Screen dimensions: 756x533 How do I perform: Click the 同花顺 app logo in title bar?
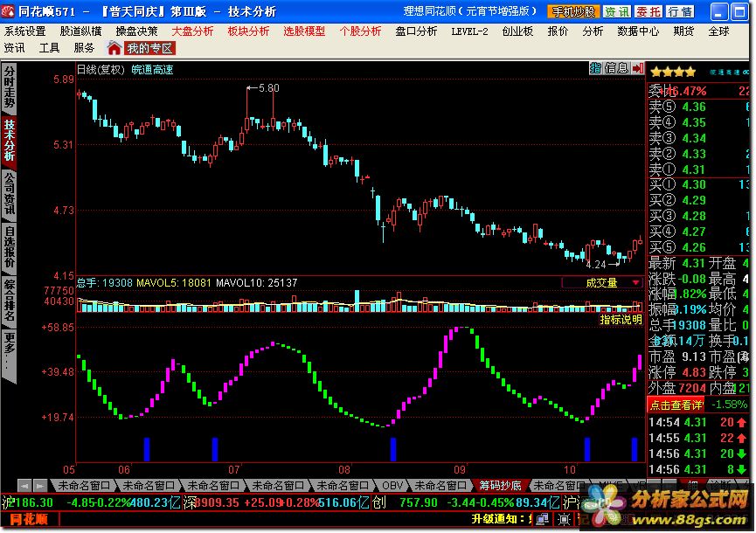click(x=8, y=10)
